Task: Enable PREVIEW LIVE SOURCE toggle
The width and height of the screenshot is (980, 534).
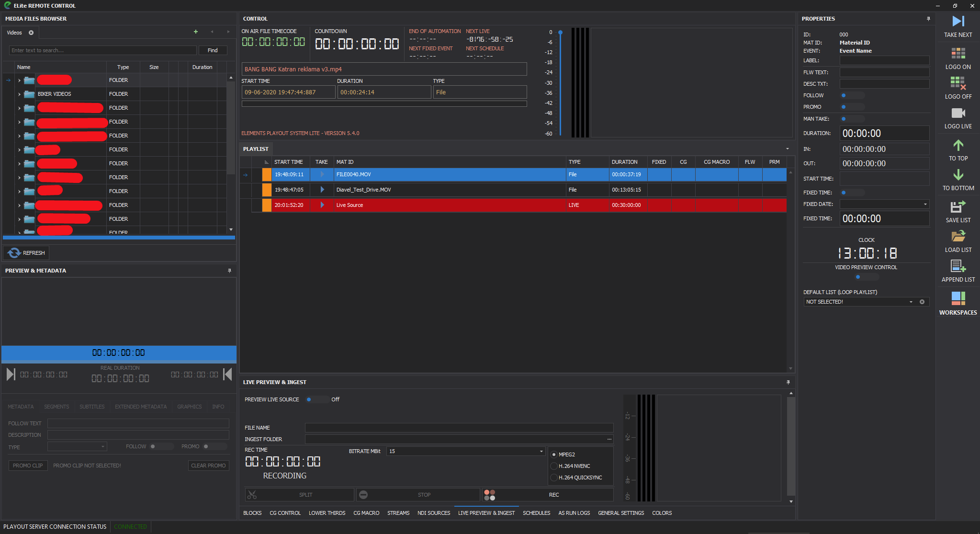Action: pos(317,399)
